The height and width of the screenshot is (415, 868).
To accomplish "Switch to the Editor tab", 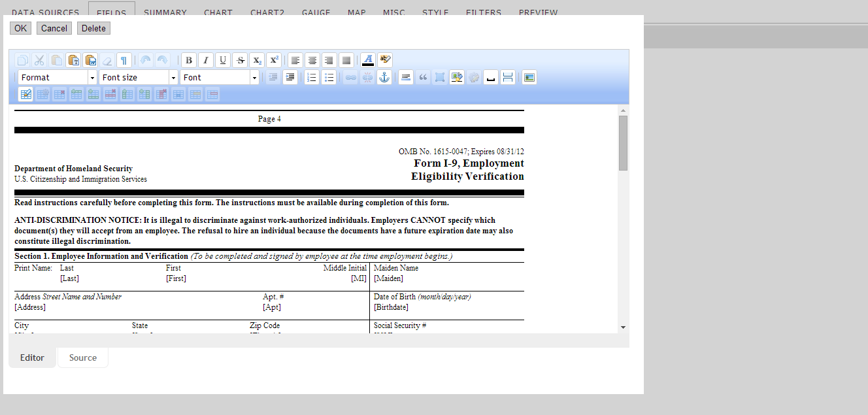I will pyautogui.click(x=32, y=357).
